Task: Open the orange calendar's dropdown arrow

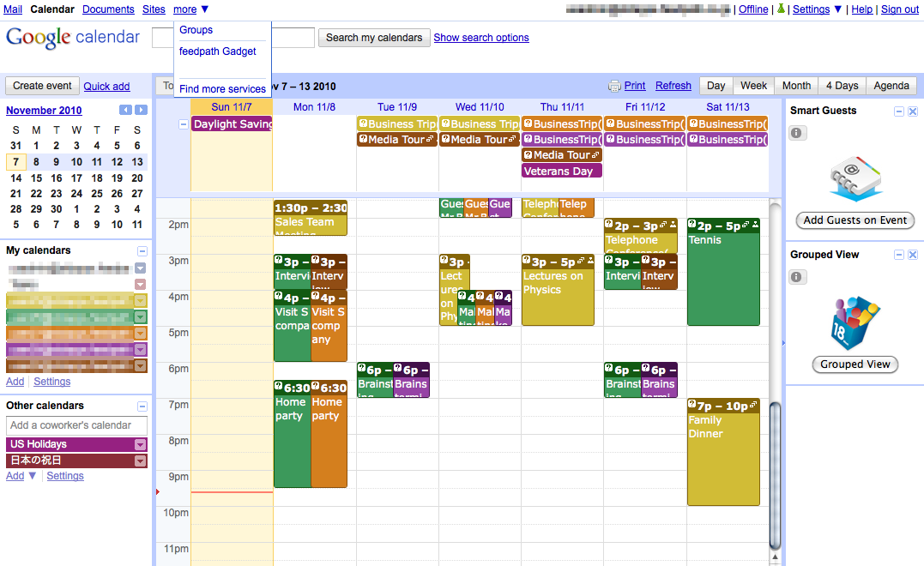Action: [140, 334]
